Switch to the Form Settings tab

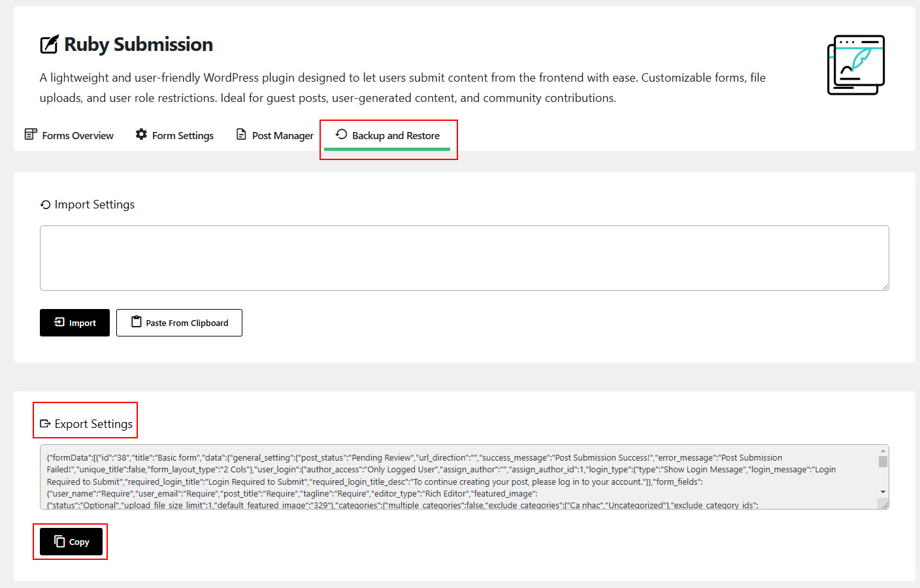(x=174, y=135)
